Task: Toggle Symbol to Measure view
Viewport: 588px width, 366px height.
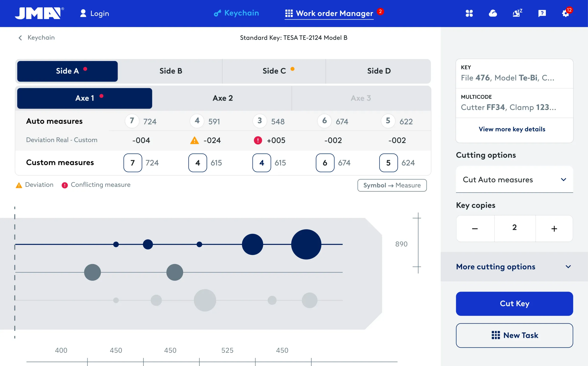Action: pos(392,185)
